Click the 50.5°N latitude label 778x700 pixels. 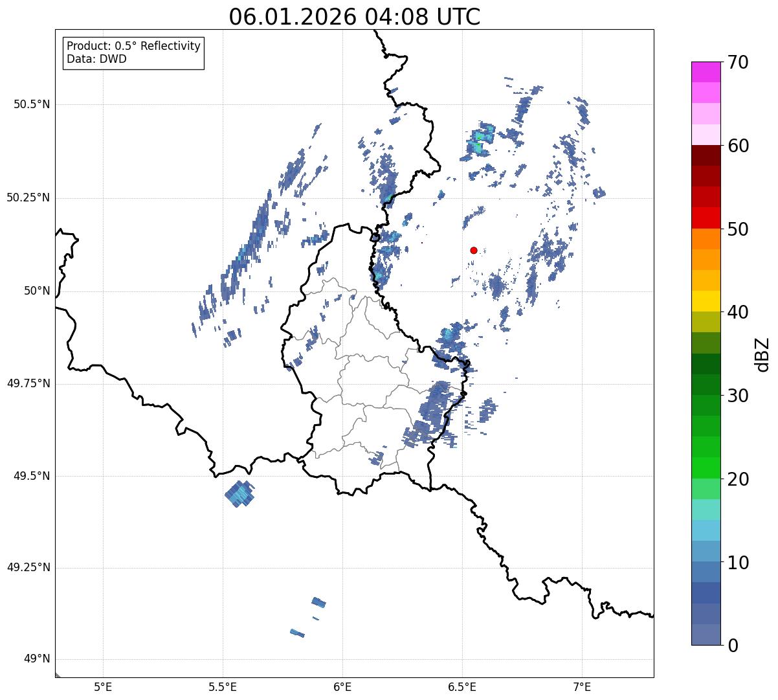tap(30, 104)
